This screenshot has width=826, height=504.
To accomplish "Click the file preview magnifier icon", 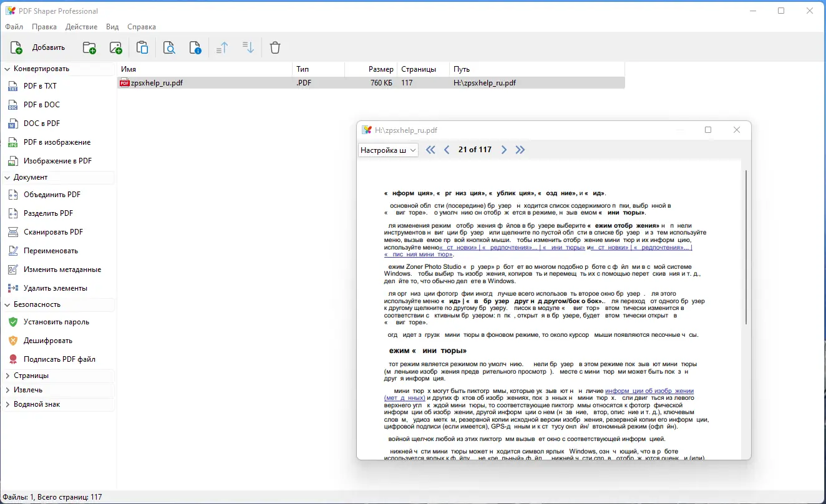I will pos(169,47).
